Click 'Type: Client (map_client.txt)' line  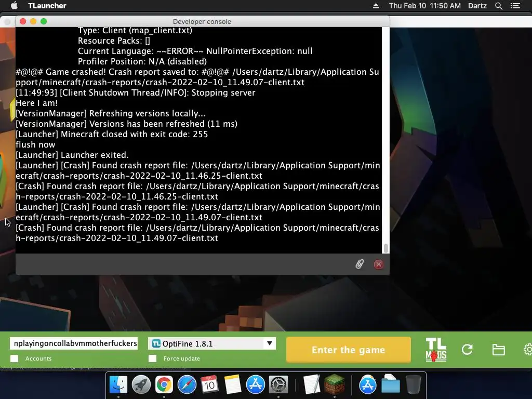tap(135, 31)
